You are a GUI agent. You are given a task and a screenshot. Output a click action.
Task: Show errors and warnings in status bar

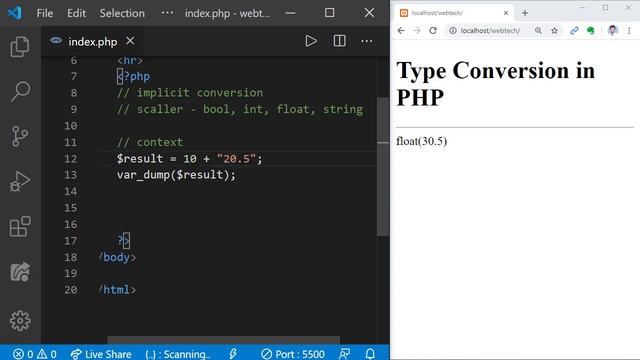[x=35, y=354]
